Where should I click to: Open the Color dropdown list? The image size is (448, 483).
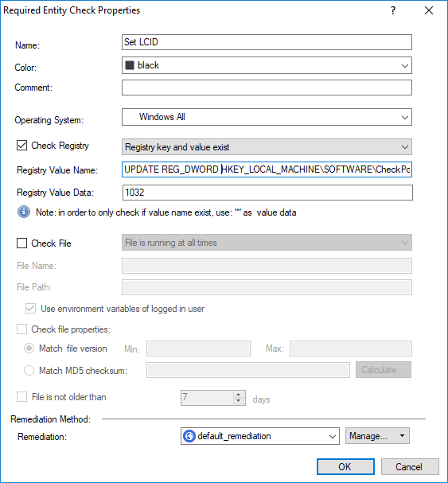267,65
